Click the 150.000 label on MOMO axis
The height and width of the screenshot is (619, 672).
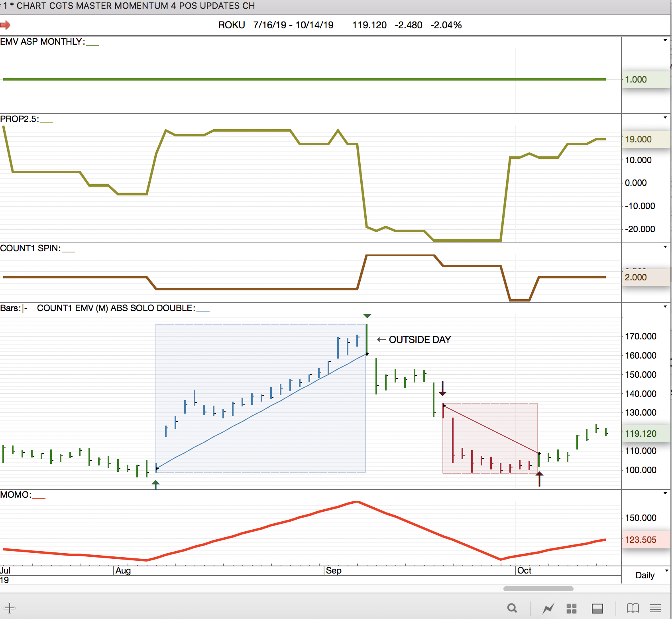[x=641, y=518]
